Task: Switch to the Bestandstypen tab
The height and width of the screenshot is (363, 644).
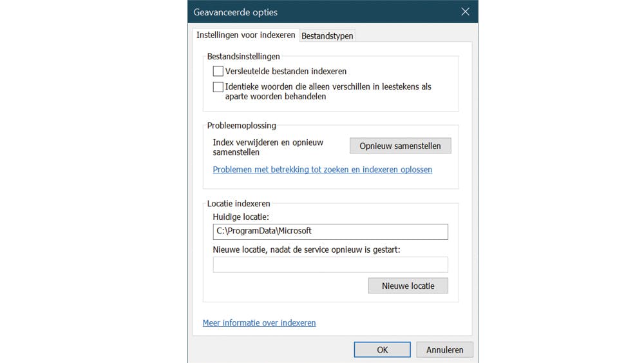Action: [327, 36]
